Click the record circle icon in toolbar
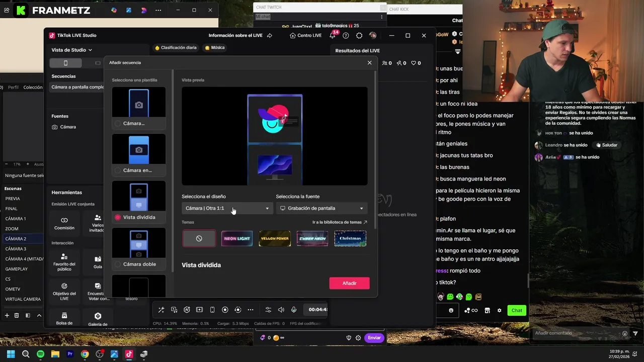644x362 pixels. pos(225,310)
